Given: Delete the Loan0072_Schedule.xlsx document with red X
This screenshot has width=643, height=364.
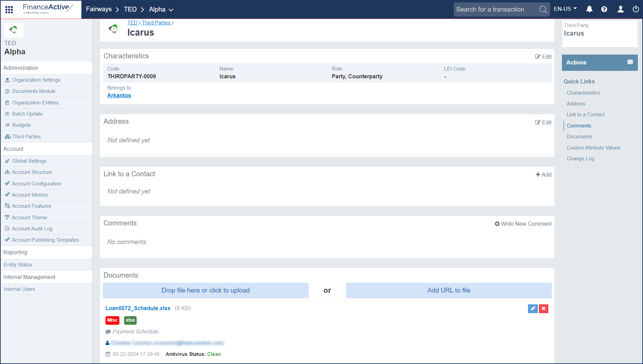Looking at the screenshot, I should [543, 308].
